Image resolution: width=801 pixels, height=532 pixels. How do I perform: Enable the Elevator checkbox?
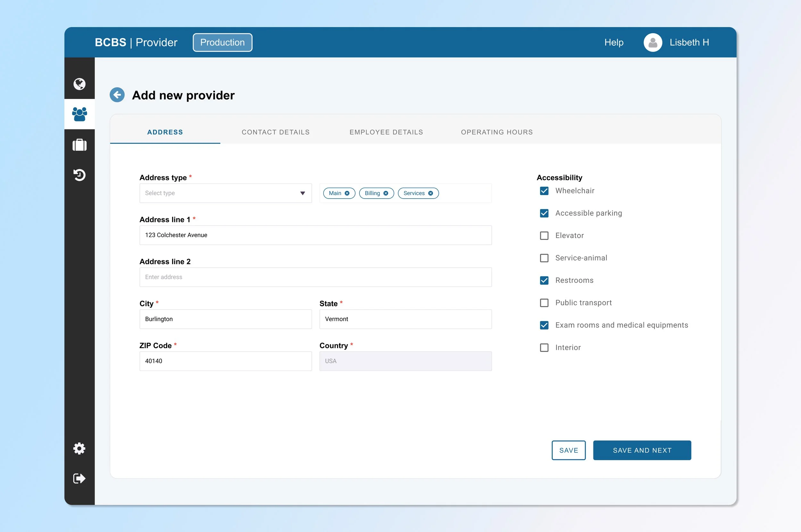tap(544, 235)
